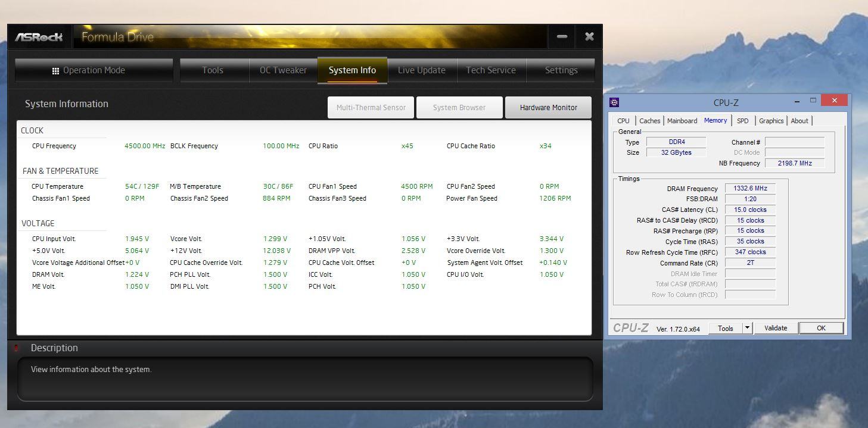This screenshot has width=868, height=428.
Task: Maximize the CPU-Z window
Action: point(813,100)
